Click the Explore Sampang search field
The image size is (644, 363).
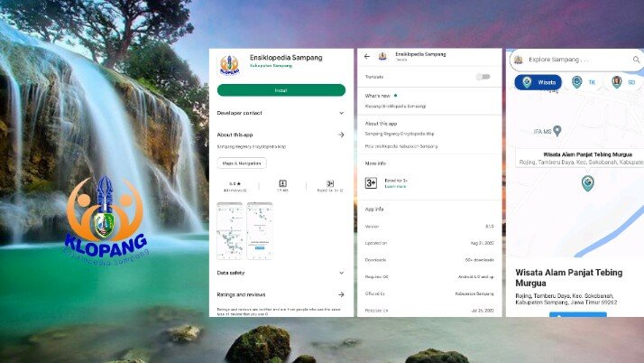tap(573, 60)
